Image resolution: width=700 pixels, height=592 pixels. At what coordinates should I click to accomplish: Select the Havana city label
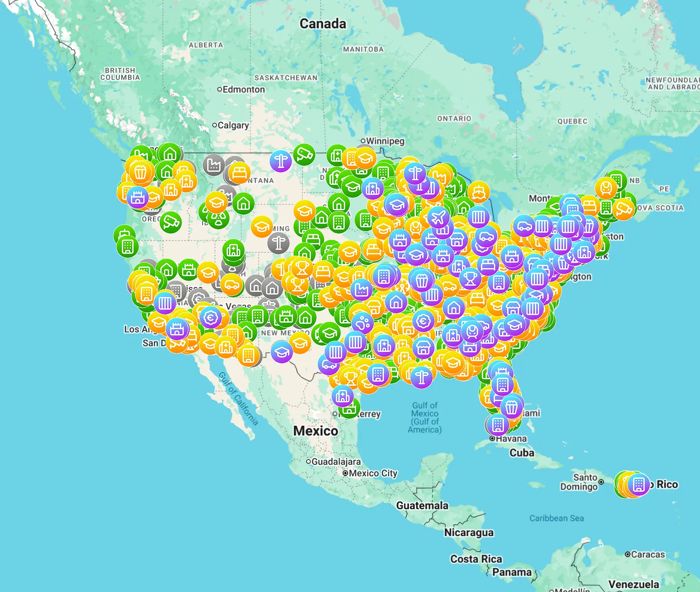coord(511,438)
